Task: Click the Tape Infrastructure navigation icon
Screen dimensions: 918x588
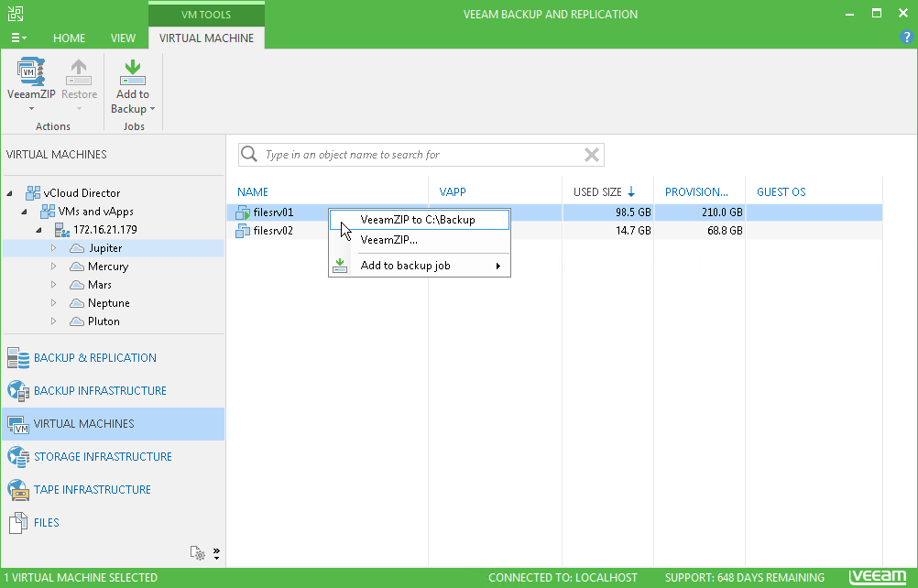Action: 18,490
